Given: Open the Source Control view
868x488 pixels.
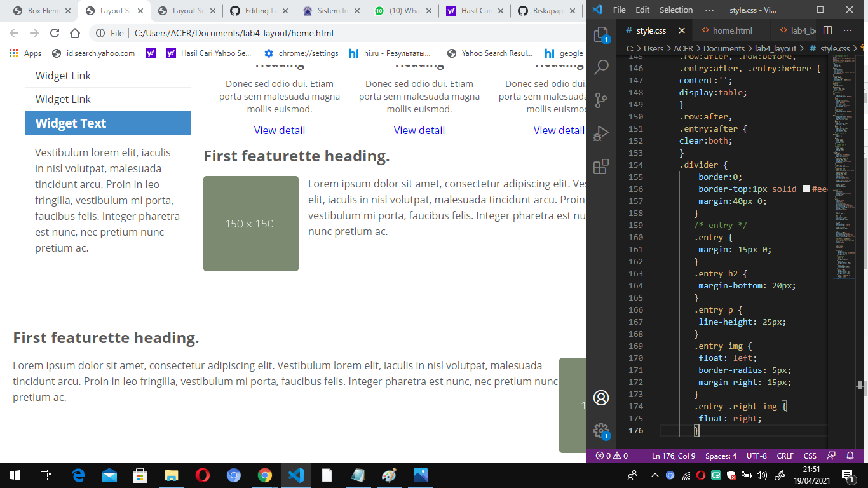Looking at the screenshot, I should click(601, 100).
